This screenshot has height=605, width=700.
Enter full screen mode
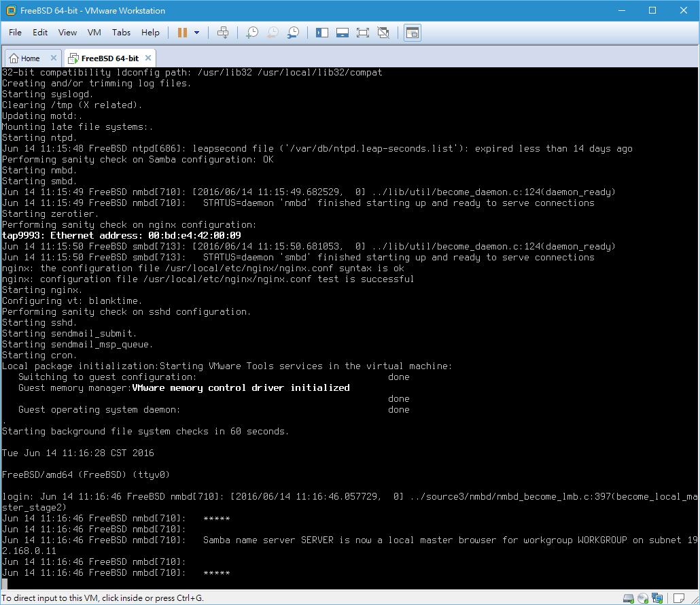click(363, 33)
